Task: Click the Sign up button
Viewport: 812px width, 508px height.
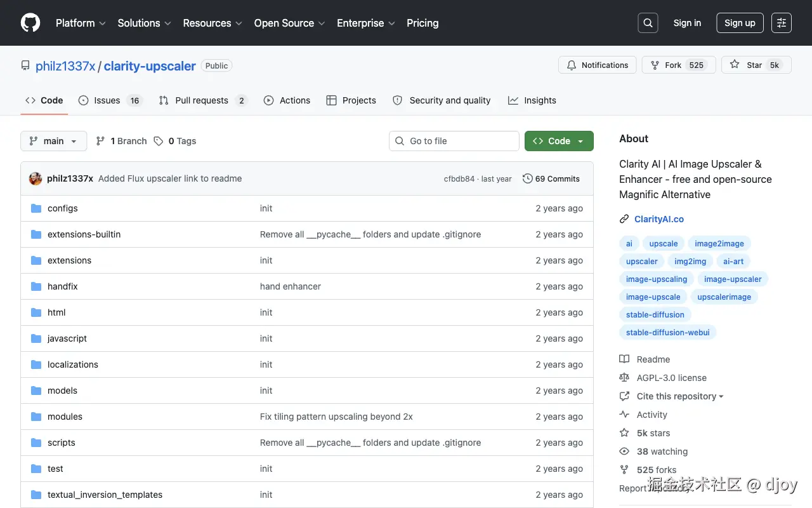Action: (740, 23)
